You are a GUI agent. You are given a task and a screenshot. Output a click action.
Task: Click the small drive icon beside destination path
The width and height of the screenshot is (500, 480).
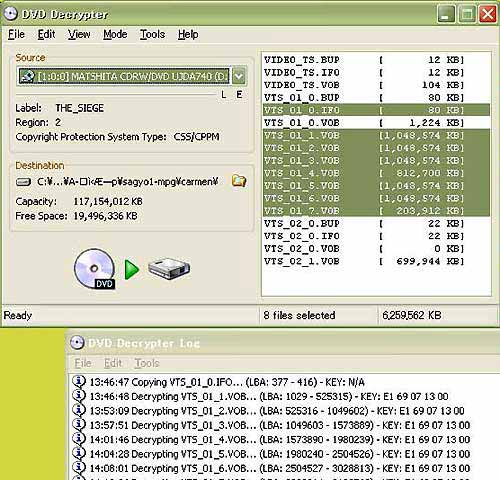tap(23, 182)
